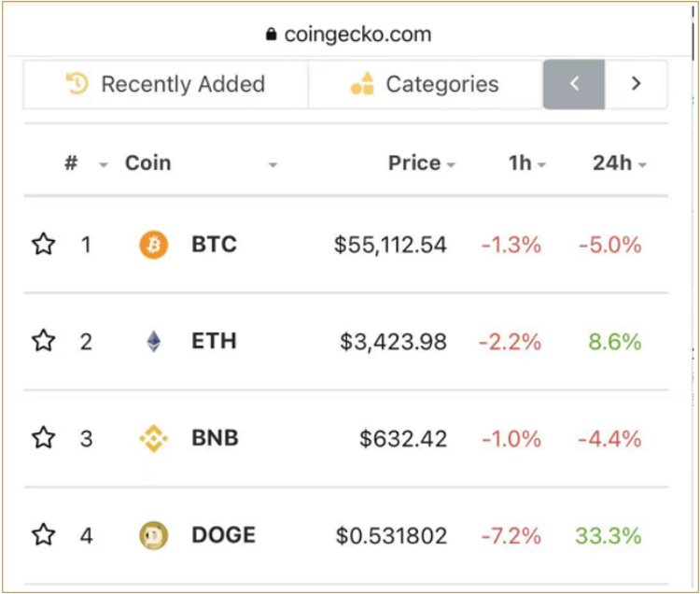Star DOGE as a favorite

43,534
